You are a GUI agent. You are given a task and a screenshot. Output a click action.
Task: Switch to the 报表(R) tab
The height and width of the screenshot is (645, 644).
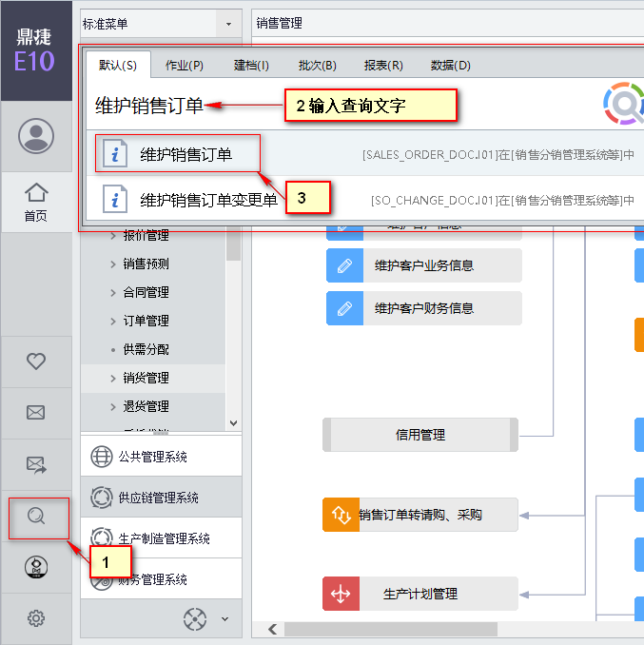(383, 66)
